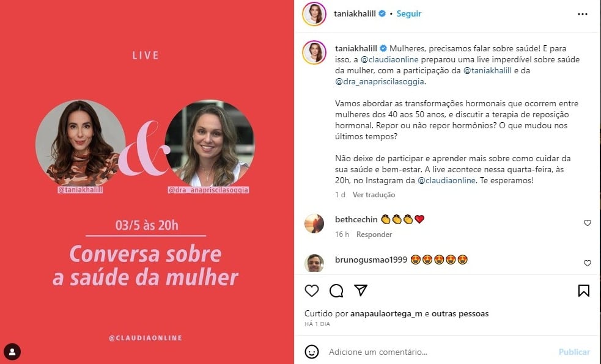Click taniakhalill header profile picture
Screen dimensions: 601x364
[314, 14]
